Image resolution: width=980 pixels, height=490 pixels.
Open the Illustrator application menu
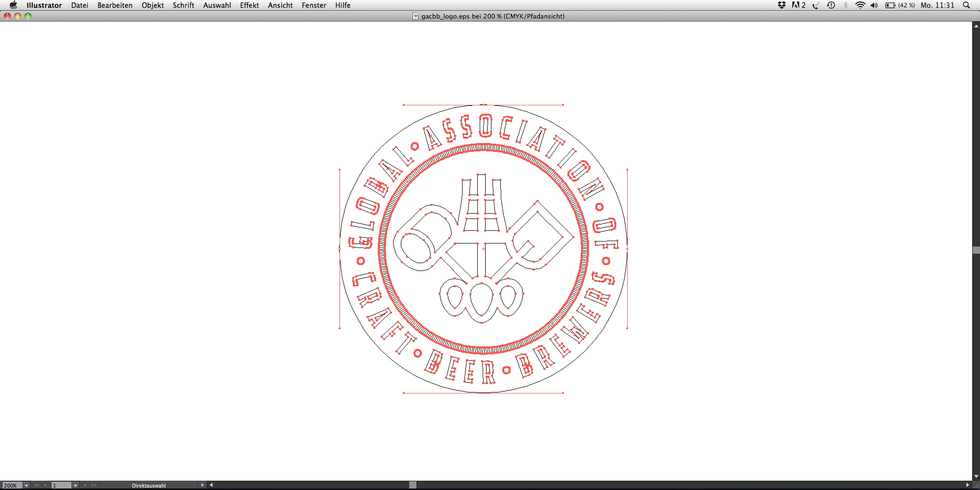click(x=44, y=5)
